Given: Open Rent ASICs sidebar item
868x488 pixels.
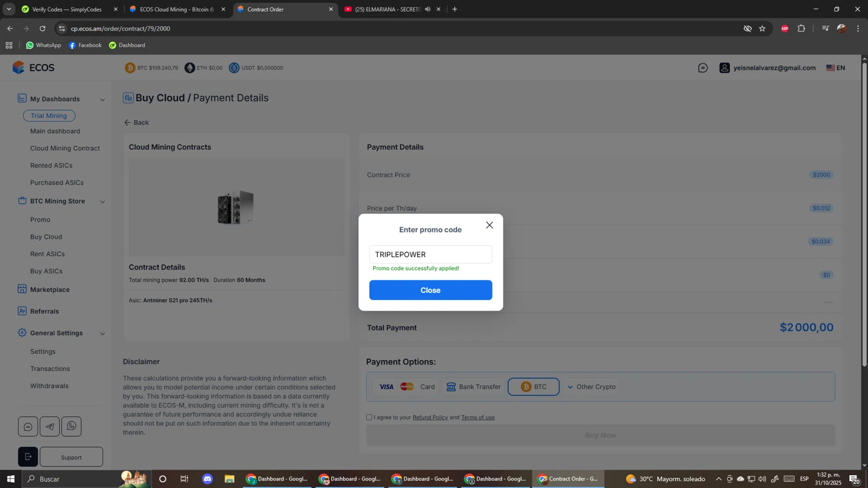Looking at the screenshot, I should point(47,254).
